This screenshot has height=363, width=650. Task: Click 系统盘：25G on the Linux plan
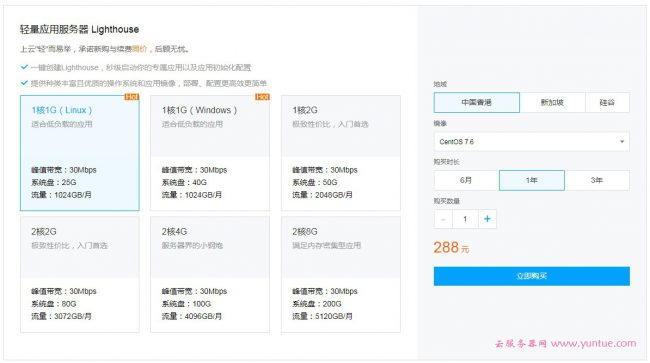54,182
